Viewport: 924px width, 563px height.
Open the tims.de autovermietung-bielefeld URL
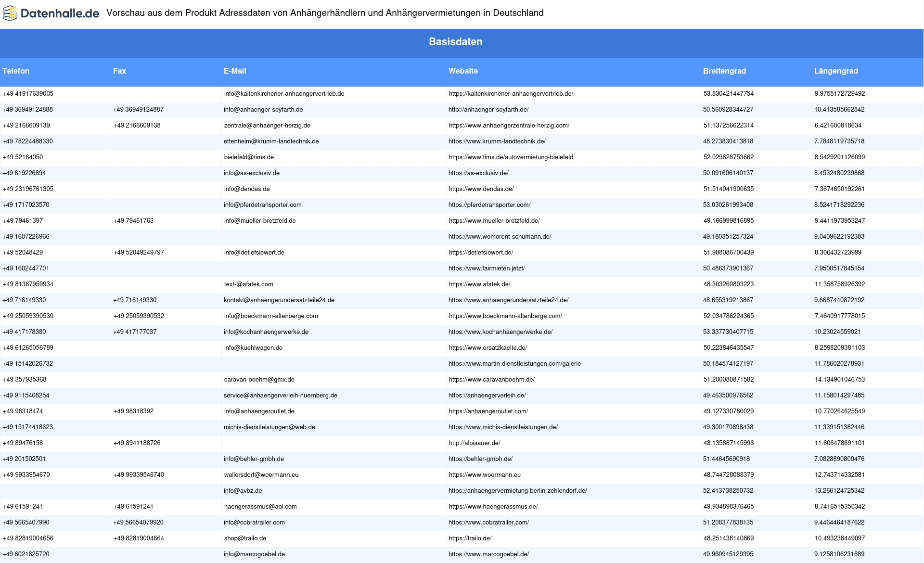coord(511,157)
